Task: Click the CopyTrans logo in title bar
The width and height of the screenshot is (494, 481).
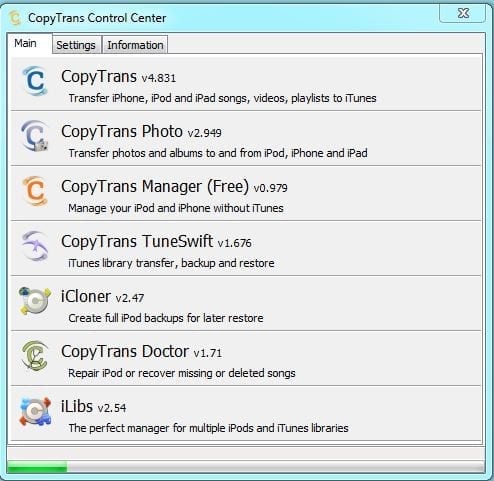Action: 15,18
